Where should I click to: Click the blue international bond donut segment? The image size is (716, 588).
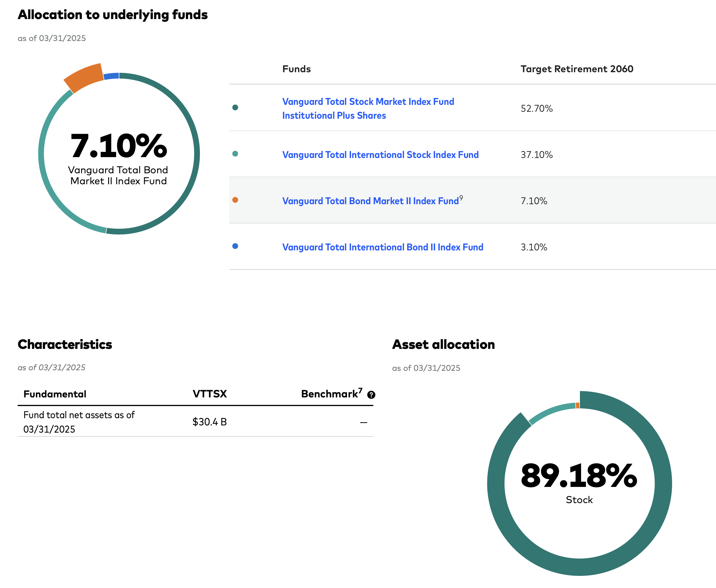(x=111, y=76)
